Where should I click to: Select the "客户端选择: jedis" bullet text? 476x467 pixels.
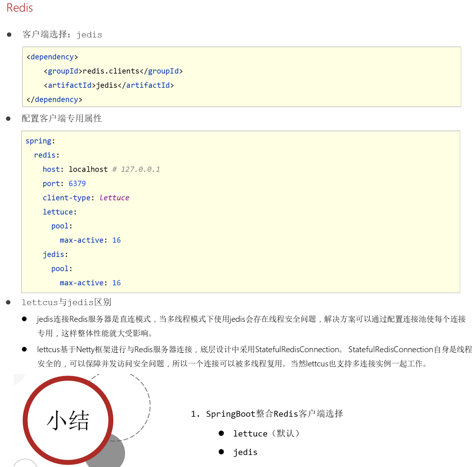tap(62, 35)
